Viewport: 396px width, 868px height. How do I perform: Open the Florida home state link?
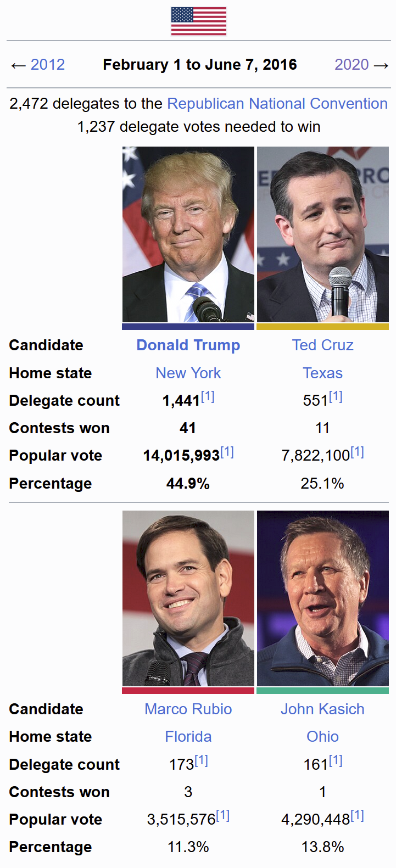pyautogui.click(x=188, y=737)
